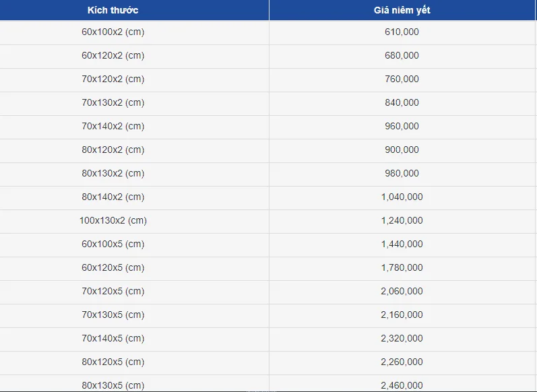This screenshot has width=537, height=392.
Task: Select the 80x130x5 (cm) size cell
Action: [x=113, y=385]
